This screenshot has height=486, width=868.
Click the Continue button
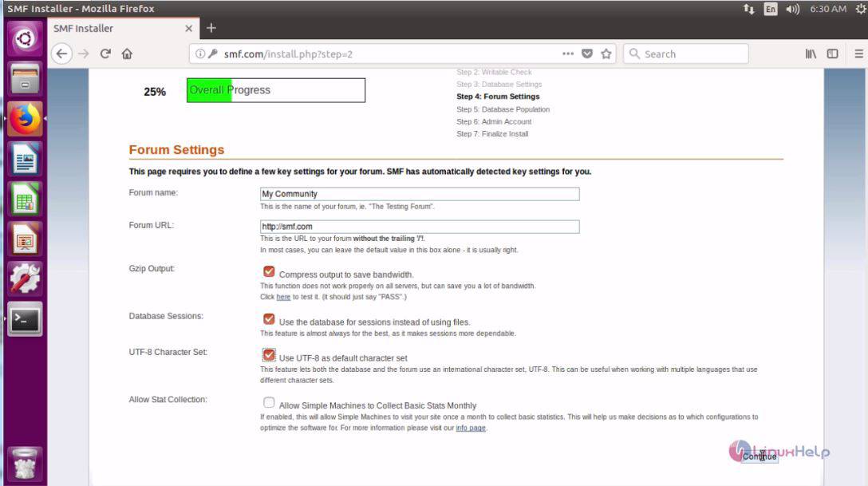759,456
